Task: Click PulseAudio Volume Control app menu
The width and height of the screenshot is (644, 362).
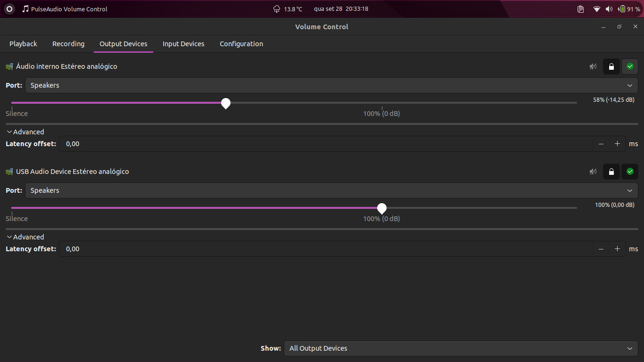Action: click(65, 9)
